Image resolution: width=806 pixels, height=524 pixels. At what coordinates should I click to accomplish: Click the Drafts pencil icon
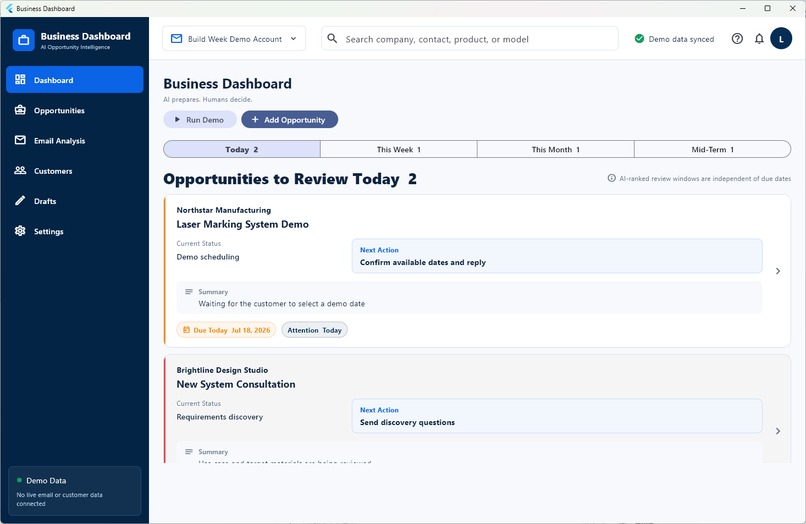click(20, 201)
